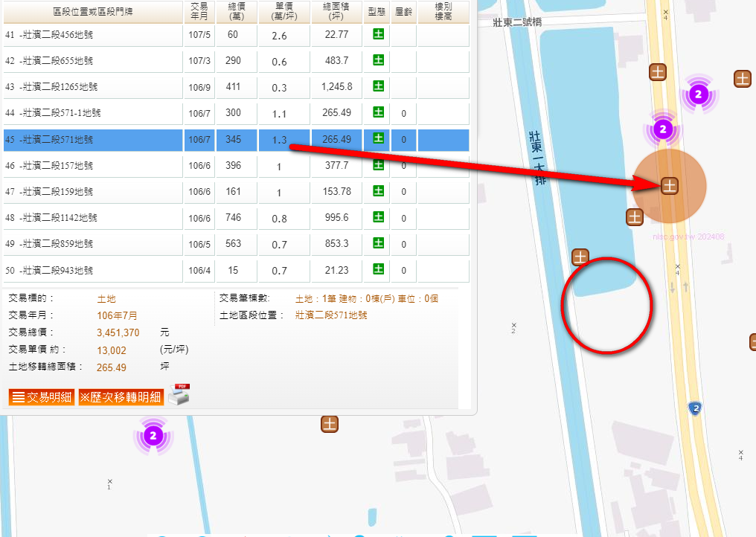
Task: Select highlighted row 壯濱二段571地號
Action: 93,140
